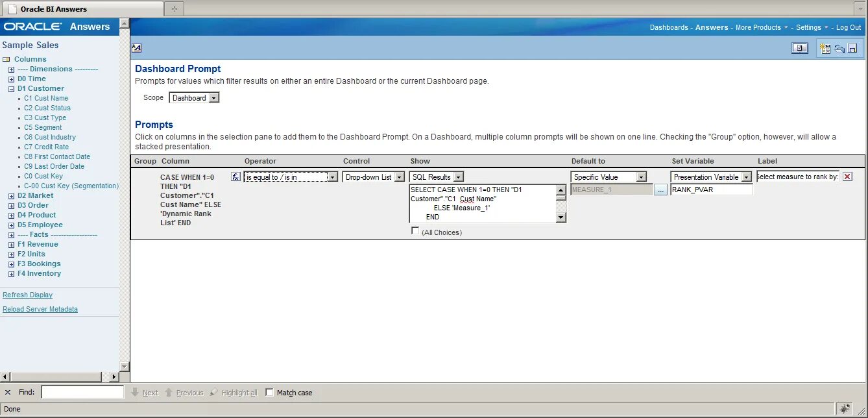Select the Oracle BI Answers browser tab

coord(82,9)
